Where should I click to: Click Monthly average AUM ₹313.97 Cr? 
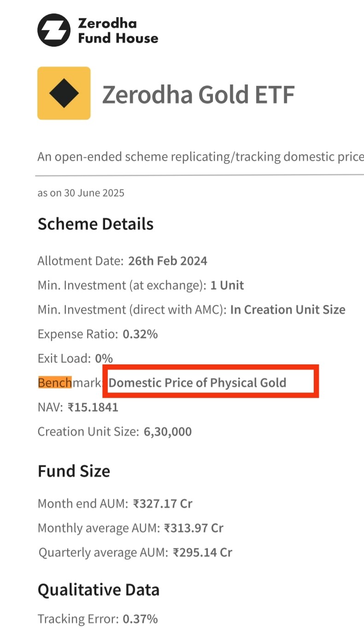tap(194, 528)
